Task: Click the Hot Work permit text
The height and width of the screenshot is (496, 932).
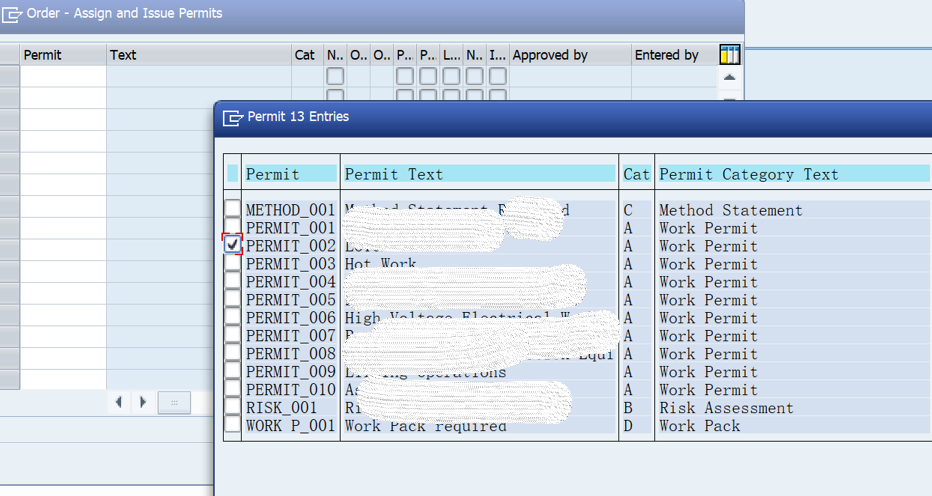Action: pyautogui.click(x=380, y=263)
